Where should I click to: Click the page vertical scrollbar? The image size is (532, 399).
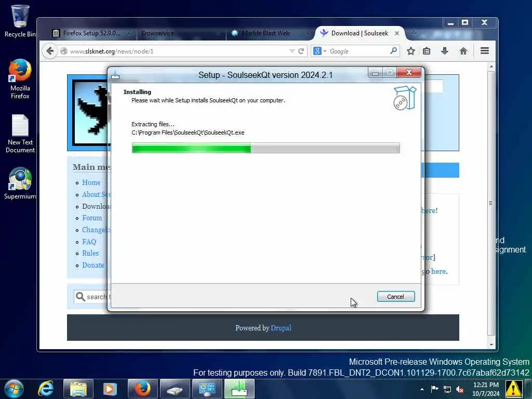click(491, 203)
